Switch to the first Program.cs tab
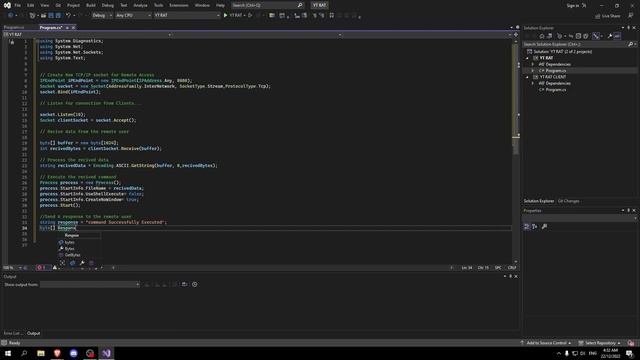Viewport: 640px width, 360px height. [15, 27]
